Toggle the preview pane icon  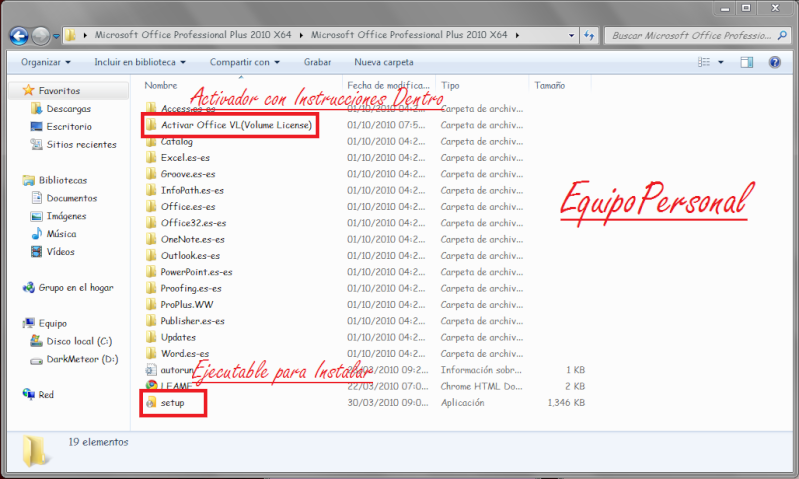coord(747,62)
